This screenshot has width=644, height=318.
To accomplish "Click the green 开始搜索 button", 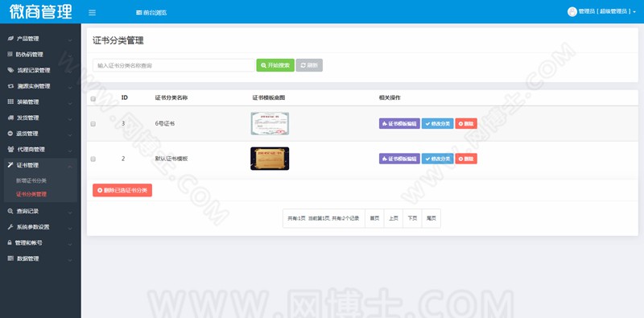I will click(275, 65).
